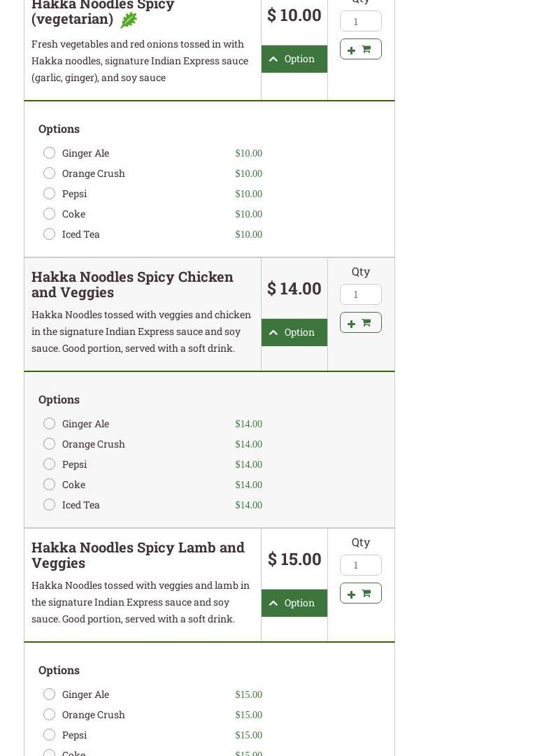
Task: Select Iced Tea for $10.00 vegetarian noodles
Action: pos(49,234)
